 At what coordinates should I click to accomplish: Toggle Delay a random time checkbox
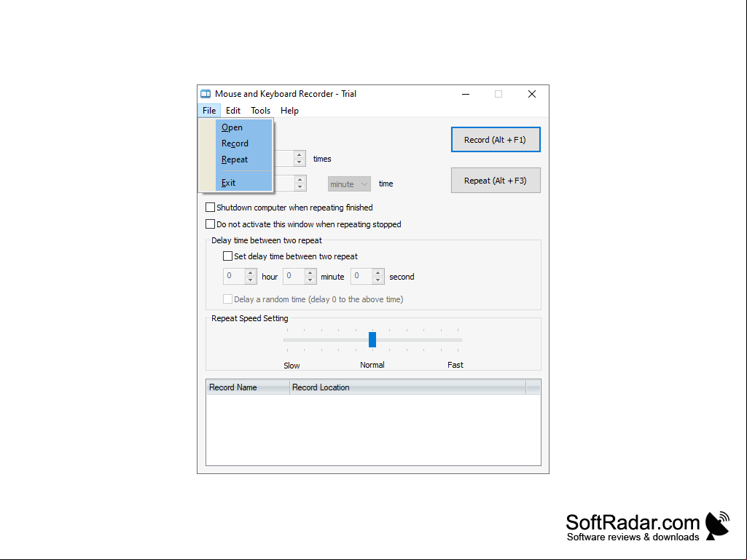(x=227, y=299)
